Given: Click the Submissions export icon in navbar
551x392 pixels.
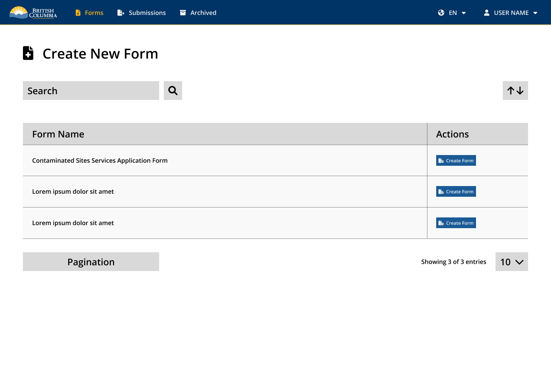Looking at the screenshot, I should pyautogui.click(x=121, y=13).
